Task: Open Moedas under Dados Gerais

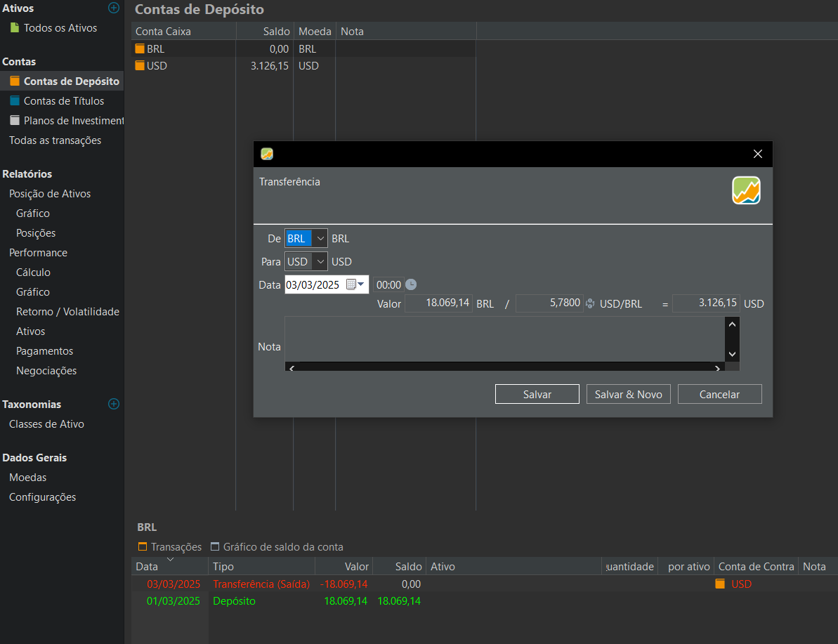Action: (28, 478)
